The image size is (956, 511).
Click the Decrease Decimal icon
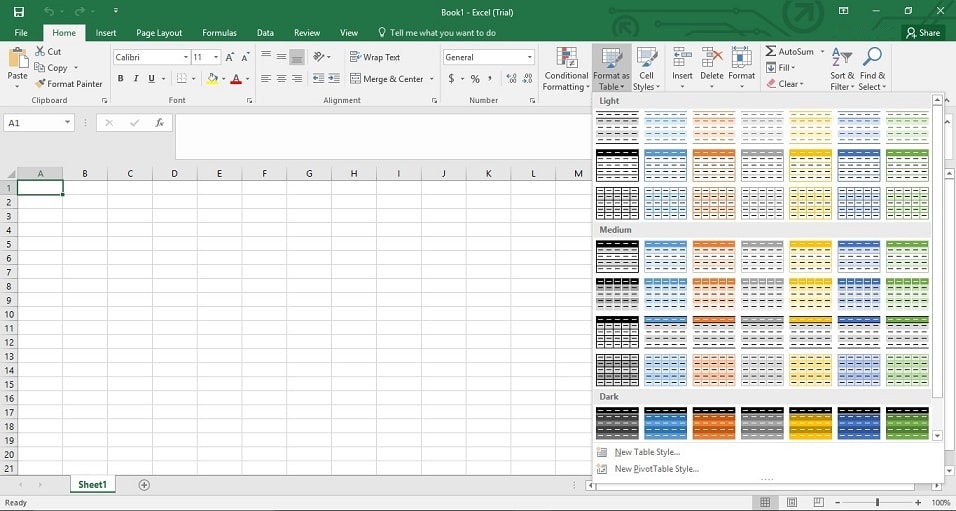click(527, 79)
